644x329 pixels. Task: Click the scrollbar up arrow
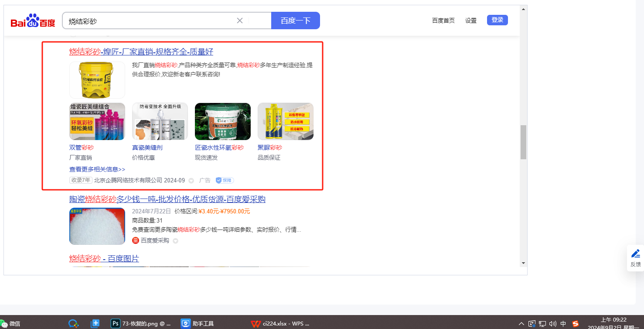tap(523, 8)
